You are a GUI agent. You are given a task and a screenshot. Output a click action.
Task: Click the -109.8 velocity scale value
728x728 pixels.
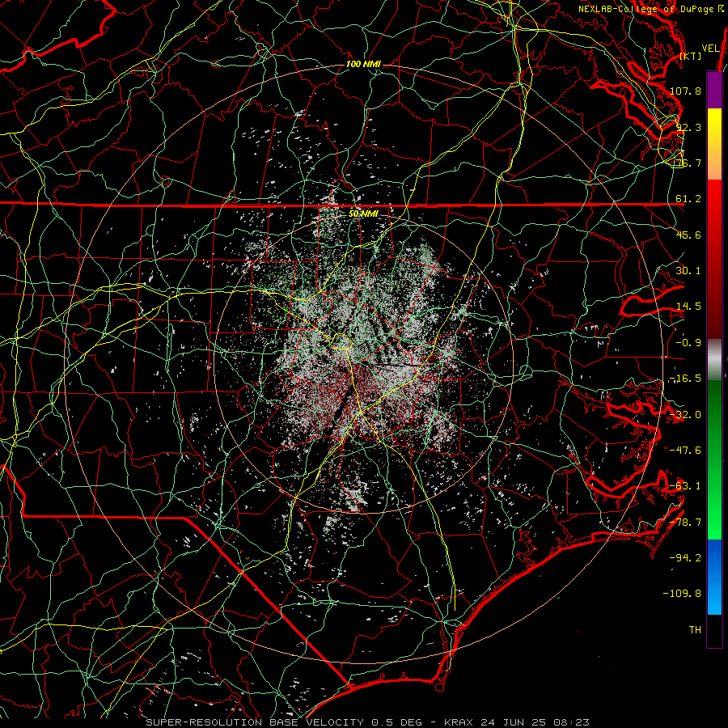coord(683,594)
